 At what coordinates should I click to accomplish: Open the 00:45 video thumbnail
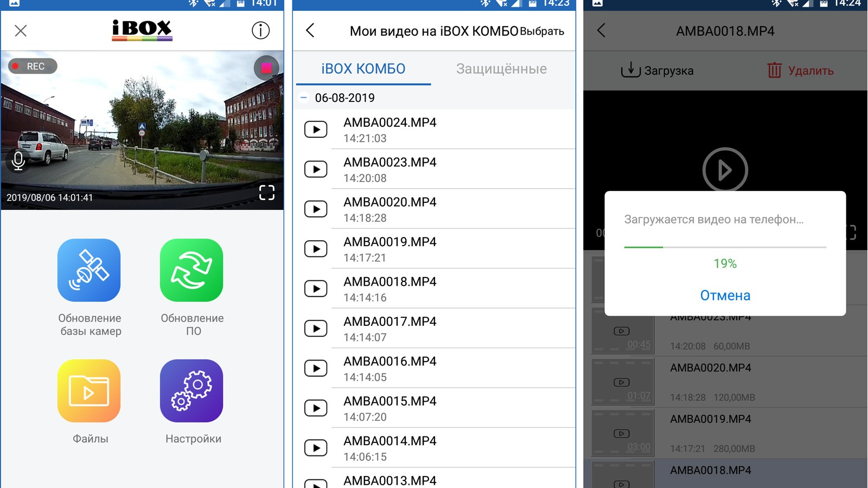622,331
